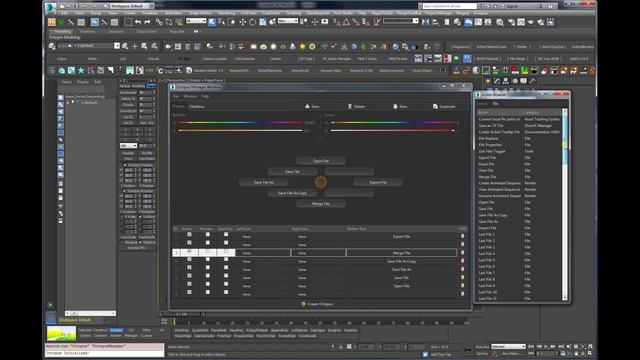
Task: Activate the Unlink Selection tool
Action: click(x=169, y=22)
